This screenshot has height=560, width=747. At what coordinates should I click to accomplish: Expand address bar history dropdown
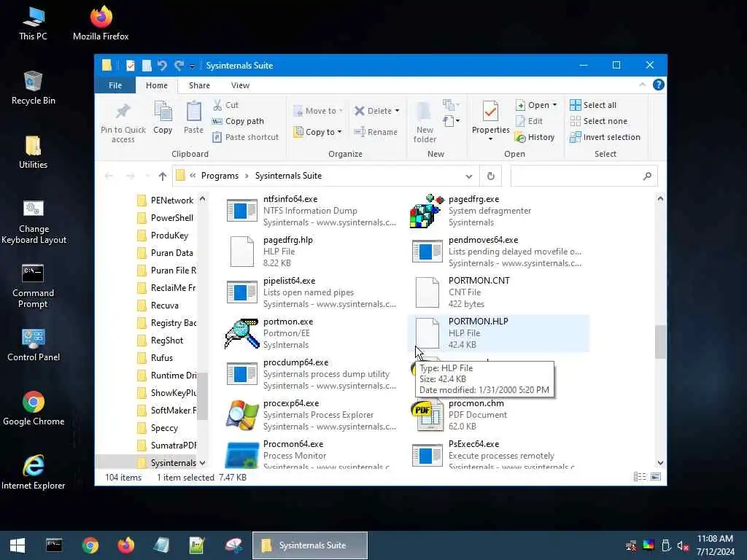469,176
